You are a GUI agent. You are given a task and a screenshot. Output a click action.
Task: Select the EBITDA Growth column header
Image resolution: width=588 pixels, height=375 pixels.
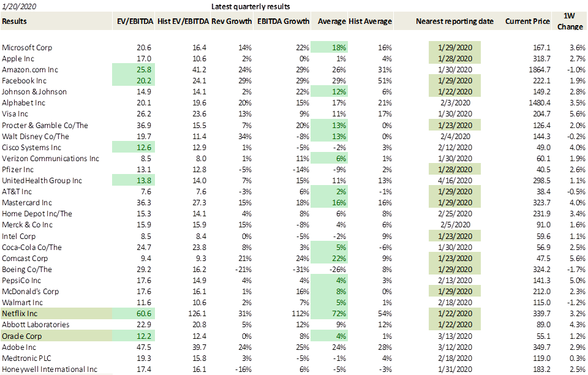pyautogui.click(x=283, y=21)
